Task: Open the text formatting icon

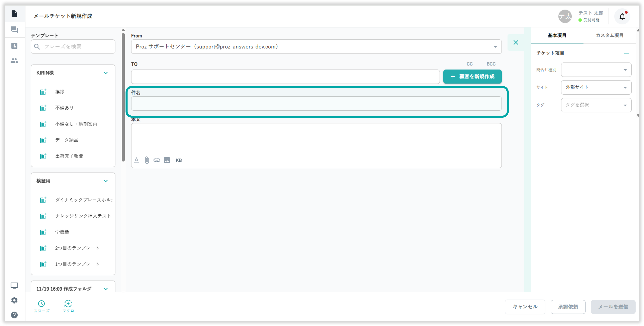Action: (136, 160)
